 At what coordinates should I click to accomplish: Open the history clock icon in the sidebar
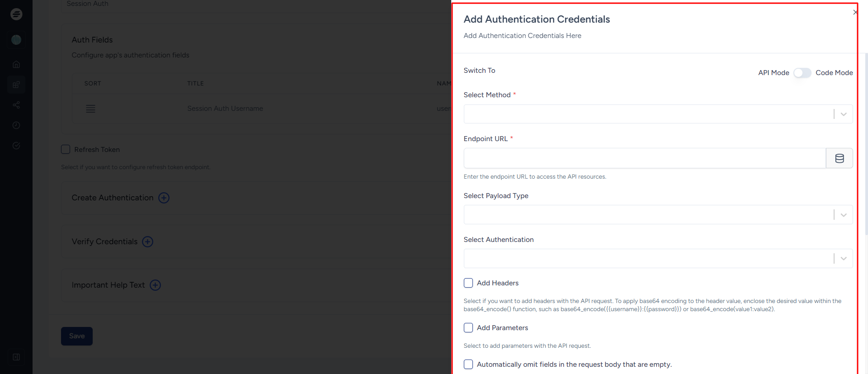pyautogui.click(x=16, y=125)
